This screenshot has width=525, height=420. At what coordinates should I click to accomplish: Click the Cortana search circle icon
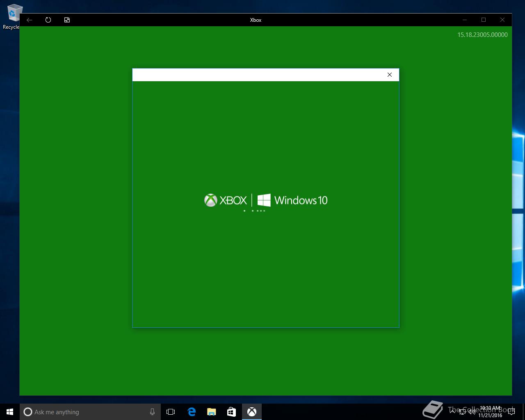(x=28, y=412)
